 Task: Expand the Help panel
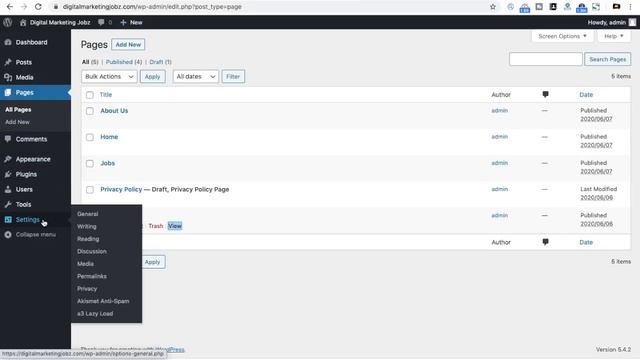[613, 36]
